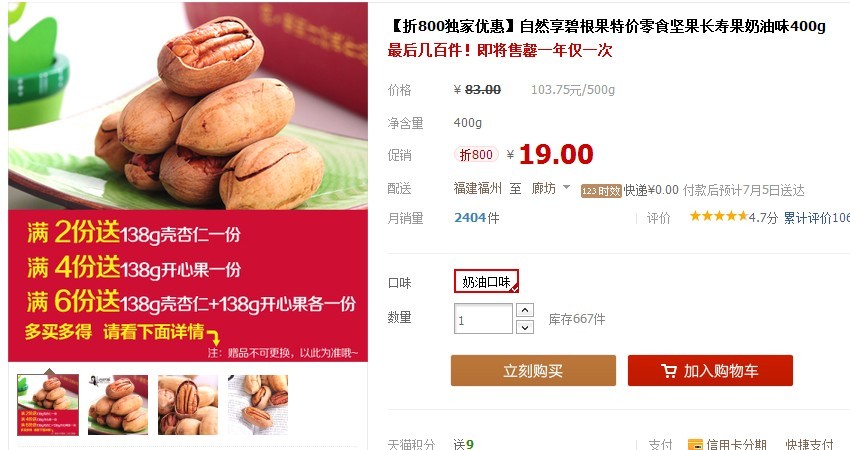Screen dimensions: 850x450
Task: Click the 信用卡分期 credit card icon
Action: click(x=695, y=445)
